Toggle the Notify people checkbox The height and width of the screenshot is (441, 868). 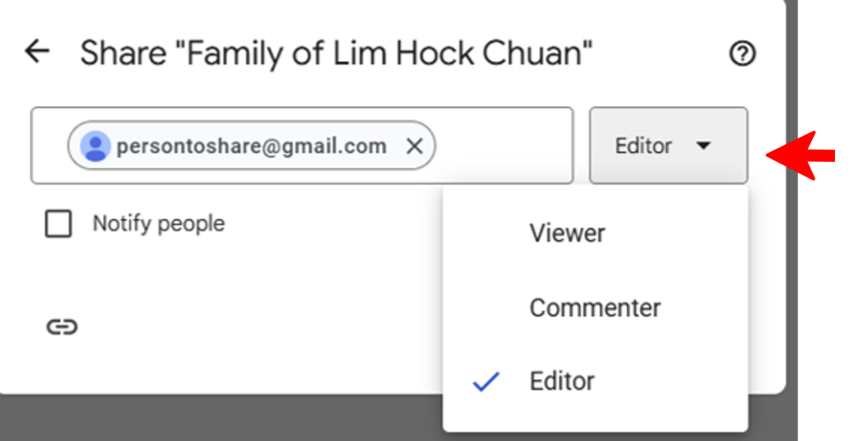tap(58, 225)
